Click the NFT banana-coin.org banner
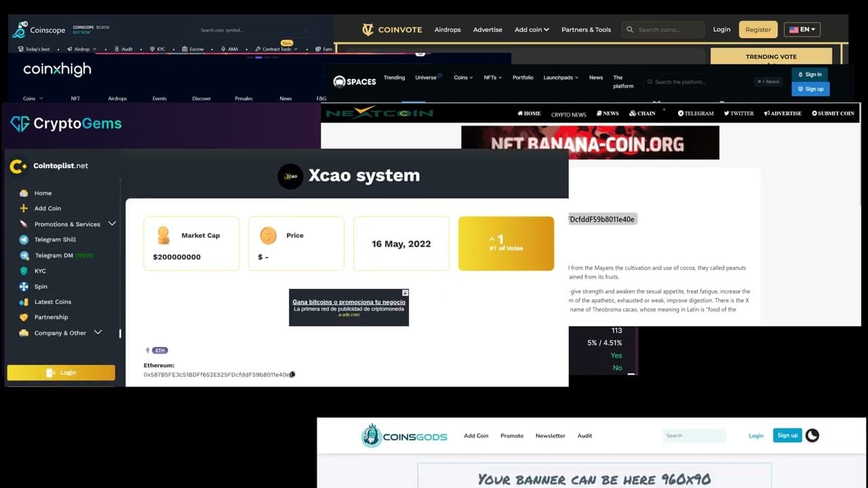 tap(590, 143)
